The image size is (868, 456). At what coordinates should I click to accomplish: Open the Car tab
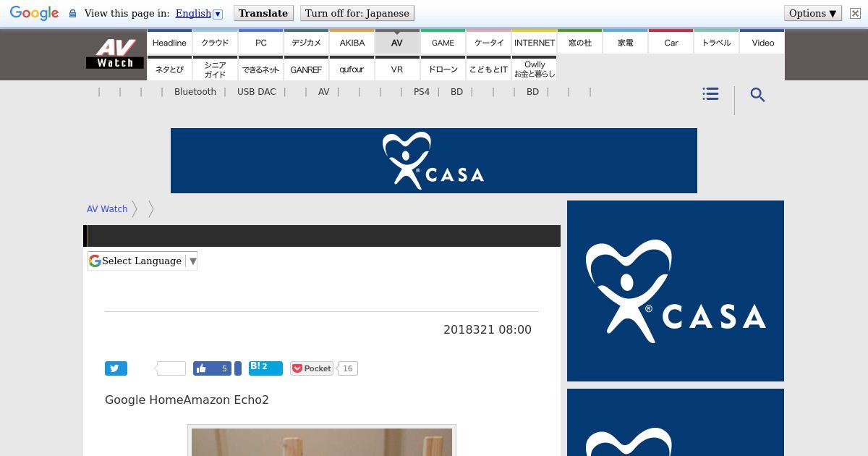671,42
